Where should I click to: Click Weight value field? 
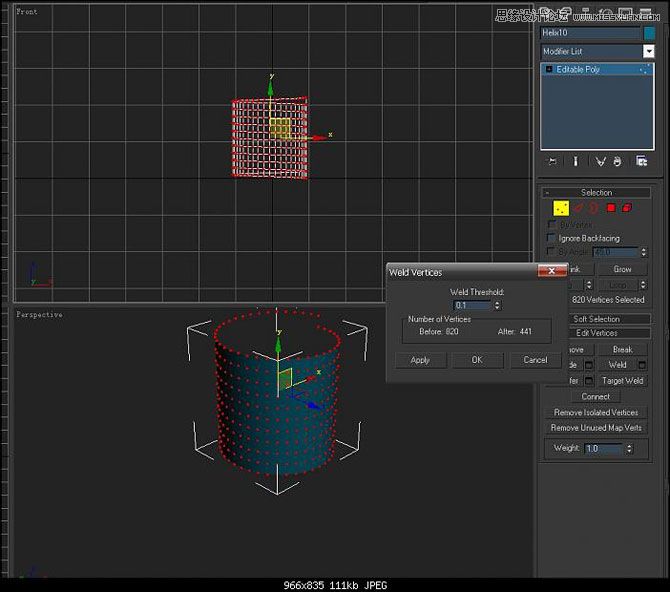pos(604,448)
